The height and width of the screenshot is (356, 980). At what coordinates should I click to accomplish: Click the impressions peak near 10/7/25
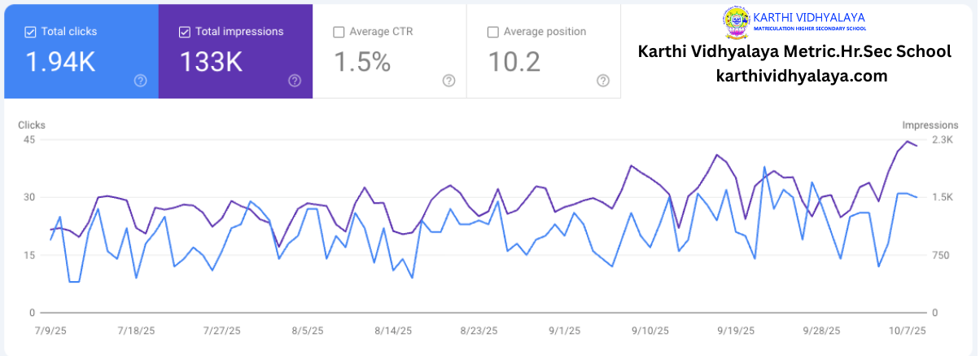coord(908,141)
